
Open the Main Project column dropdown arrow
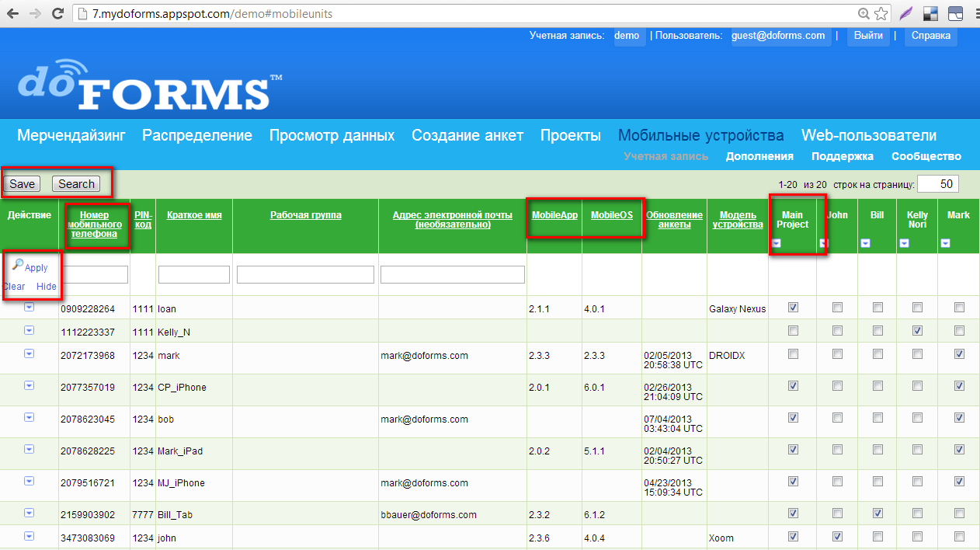tap(777, 243)
